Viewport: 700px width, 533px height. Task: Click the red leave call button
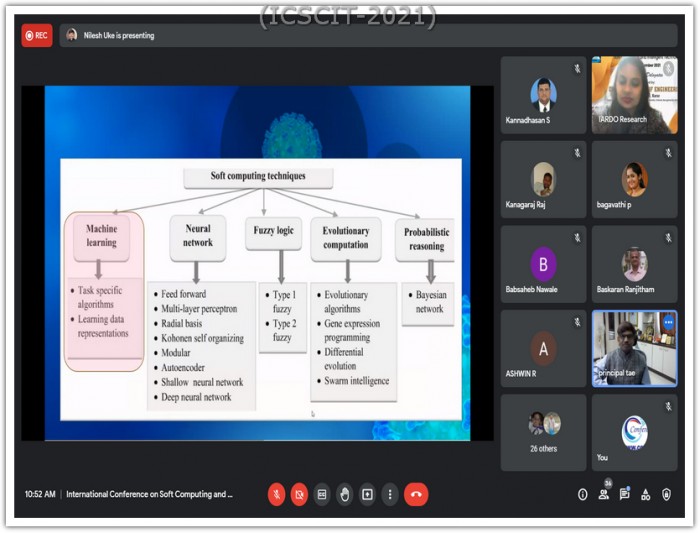(x=416, y=494)
